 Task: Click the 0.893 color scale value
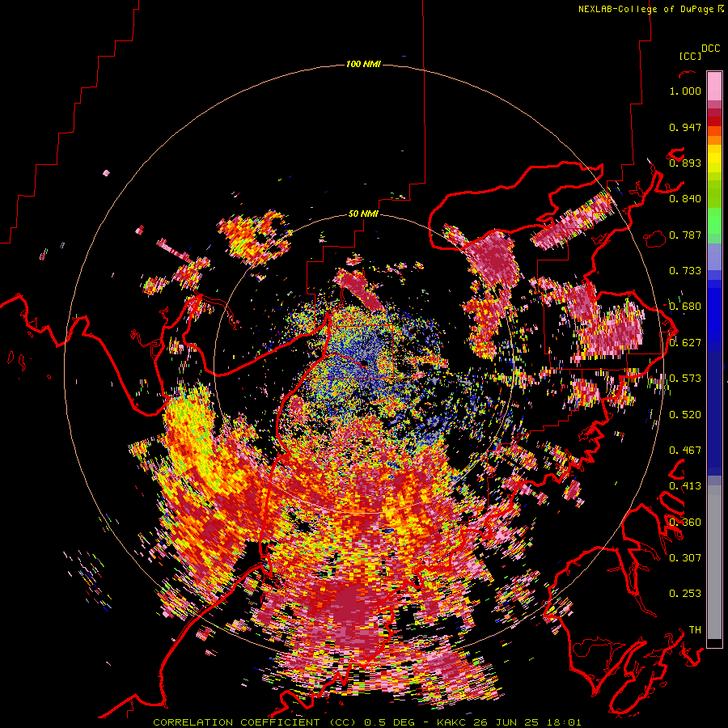[x=685, y=163]
